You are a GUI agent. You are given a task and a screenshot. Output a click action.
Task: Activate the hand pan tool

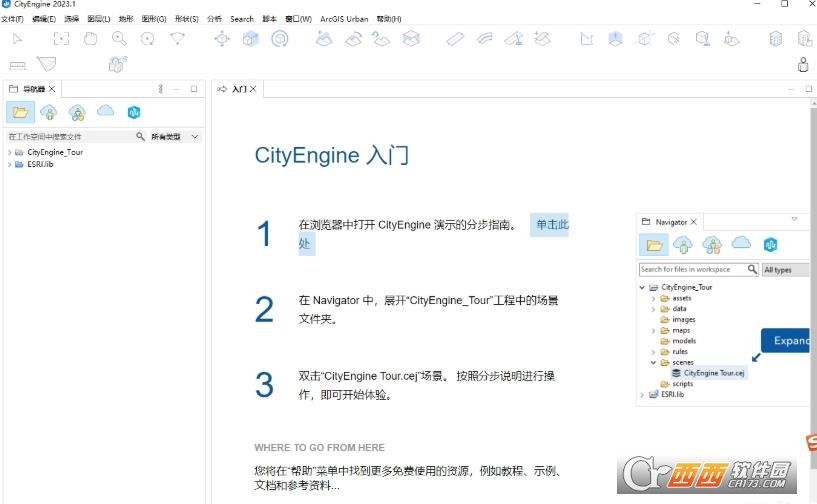(90, 39)
